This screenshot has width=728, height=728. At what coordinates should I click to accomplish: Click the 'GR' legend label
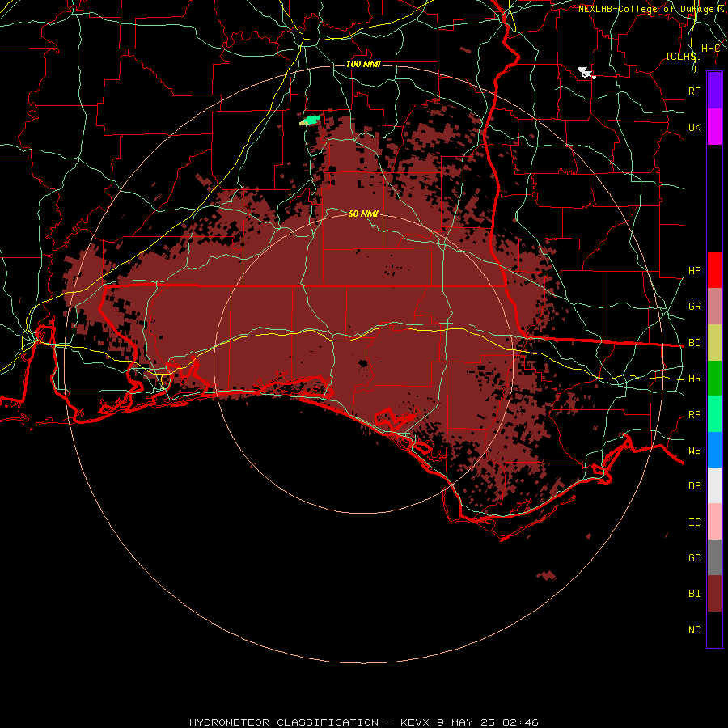point(695,307)
